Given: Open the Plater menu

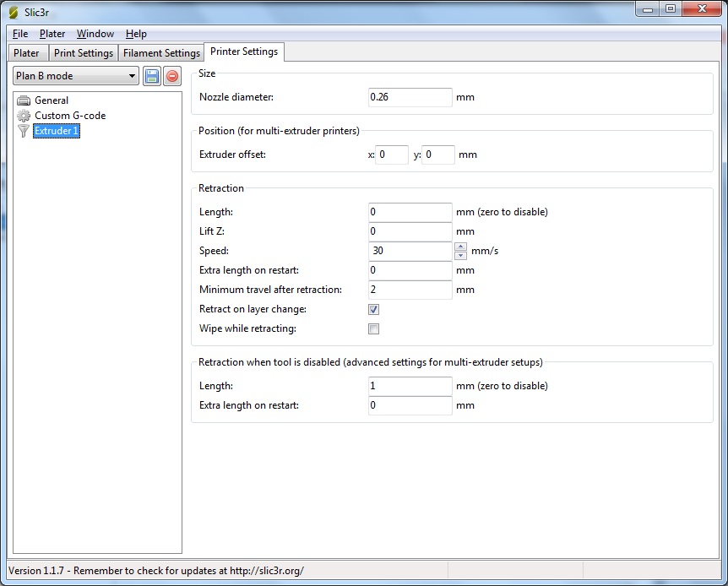Looking at the screenshot, I should [x=52, y=34].
